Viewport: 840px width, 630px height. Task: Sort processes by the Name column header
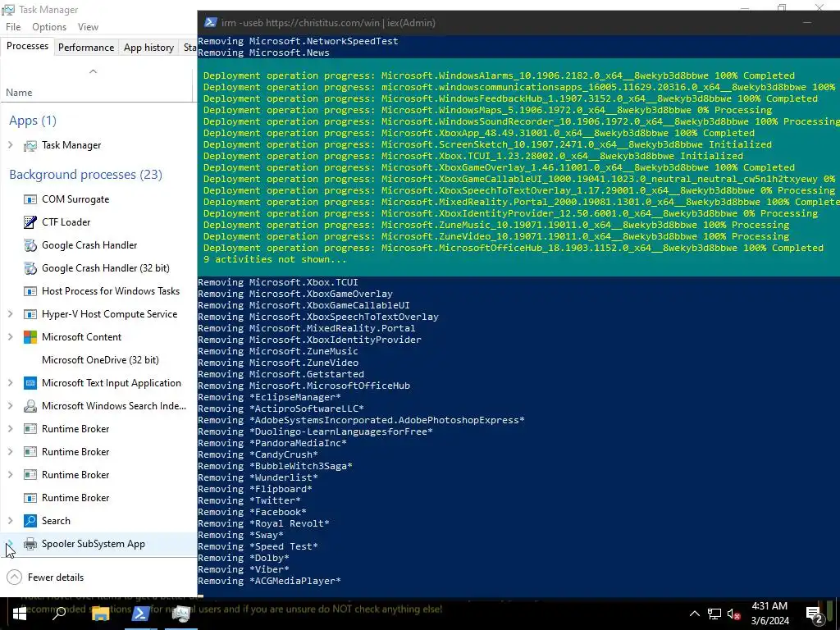(x=20, y=93)
